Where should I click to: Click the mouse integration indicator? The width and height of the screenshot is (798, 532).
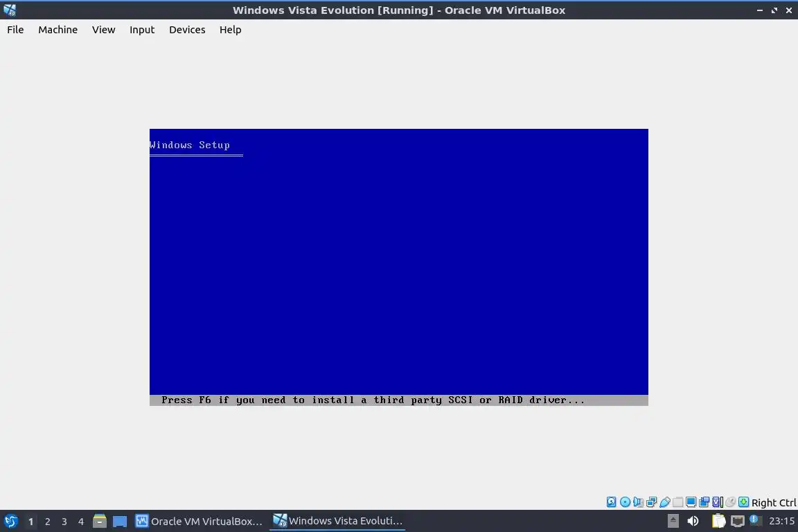[730, 502]
